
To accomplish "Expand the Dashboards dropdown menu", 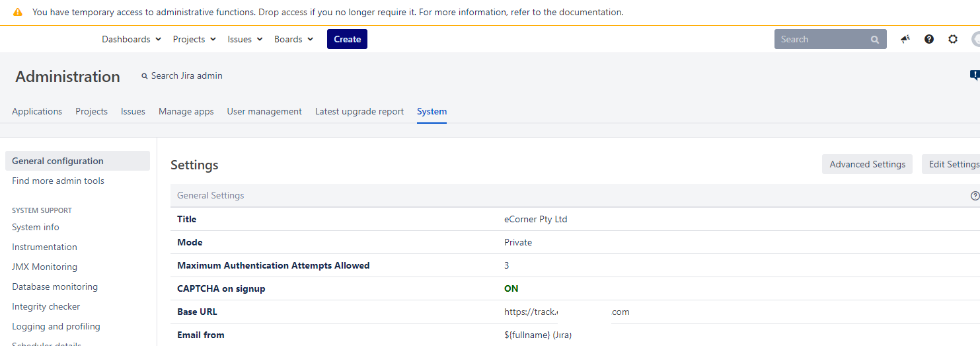I will (x=132, y=39).
